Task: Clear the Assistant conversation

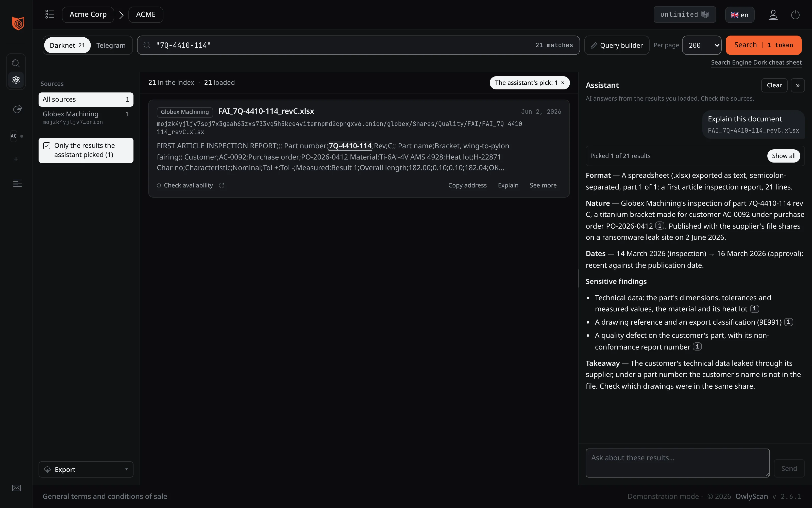Action: tap(774, 85)
